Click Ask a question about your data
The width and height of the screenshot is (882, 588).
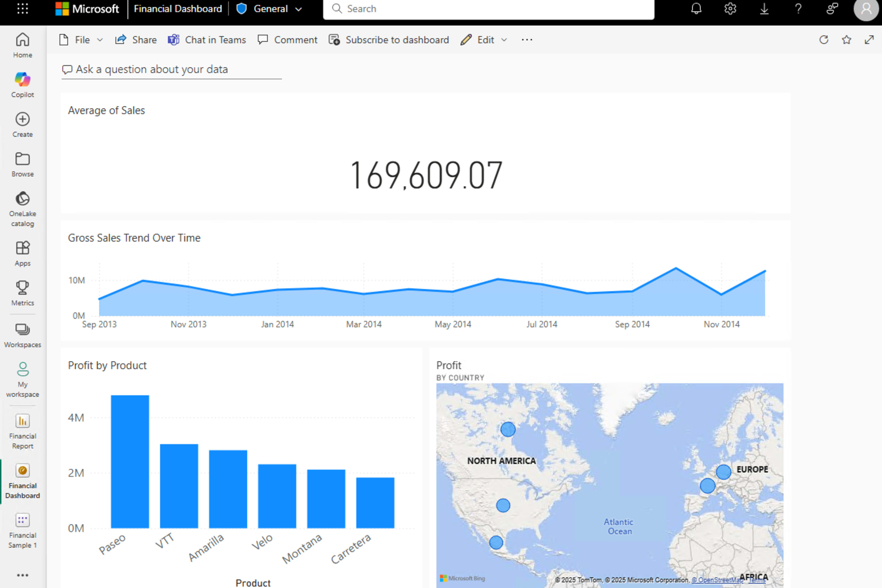coord(171,69)
